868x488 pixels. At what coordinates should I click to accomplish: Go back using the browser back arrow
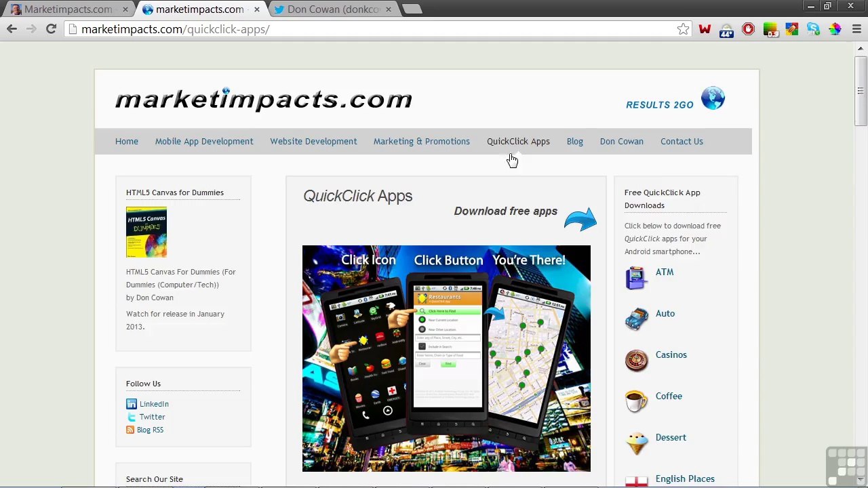click(12, 29)
